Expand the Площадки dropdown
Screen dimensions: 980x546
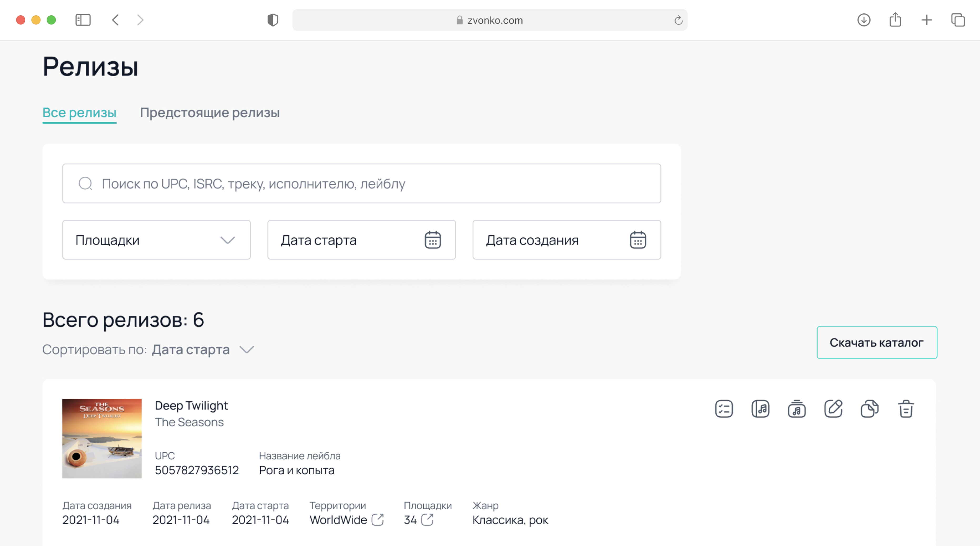pyautogui.click(x=156, y=240)
